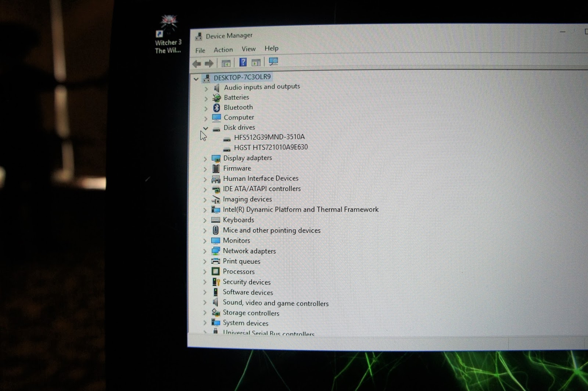This screenshot has height=391, width=588.
Task: Select the Keyboards icon
Action: pyautogui.click(x=216, y=220)
